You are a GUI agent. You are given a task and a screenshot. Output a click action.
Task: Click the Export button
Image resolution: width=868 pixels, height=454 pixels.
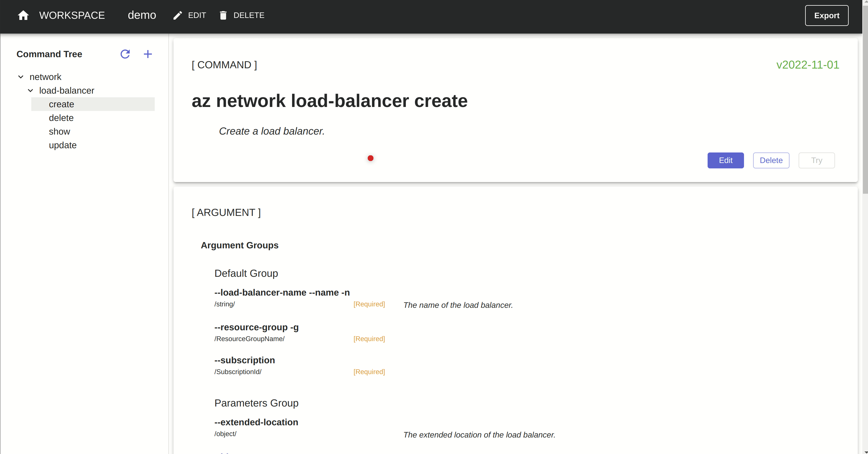point(826,16)
